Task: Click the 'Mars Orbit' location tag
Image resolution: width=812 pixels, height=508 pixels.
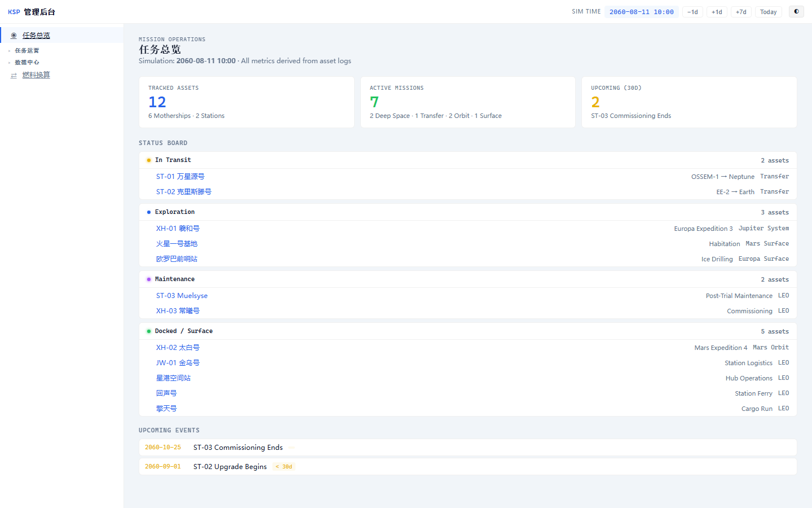Action: (x=771, y=348)
